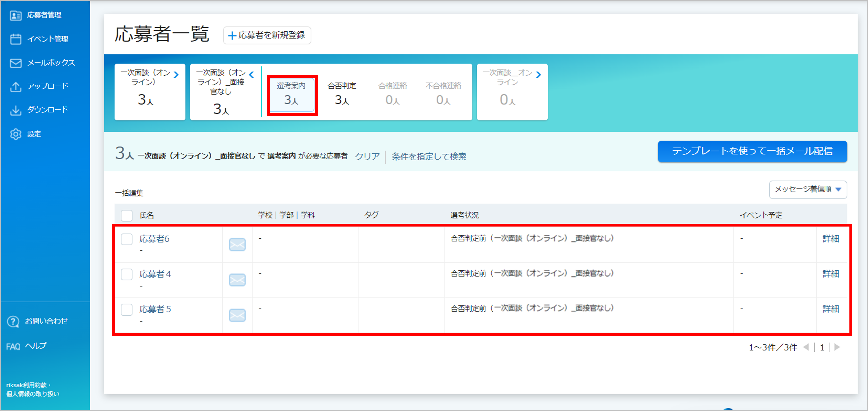Viewport: 868px width, 411px height.
Task: Click the 一括編集 label
Action: tap(129, 193)
